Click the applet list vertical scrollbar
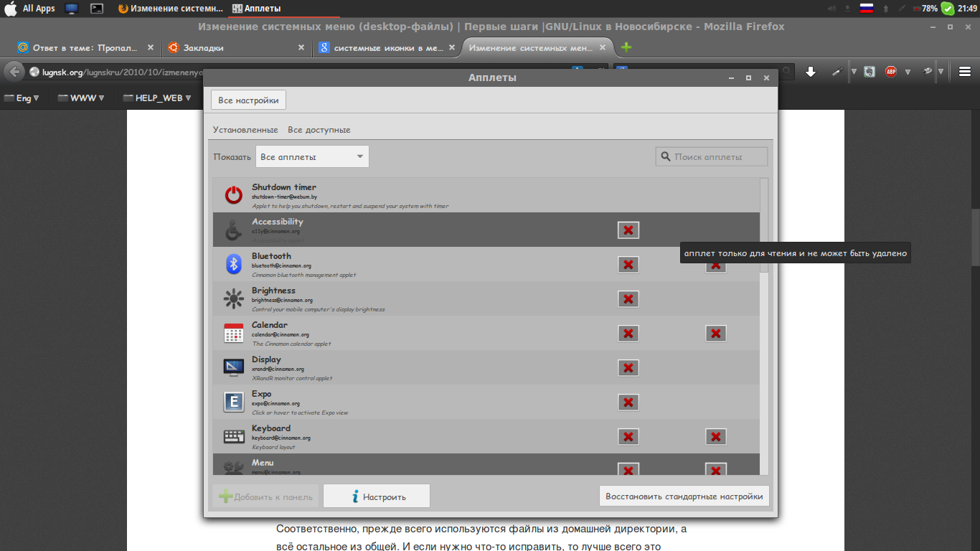 click(x=764, y=226)
